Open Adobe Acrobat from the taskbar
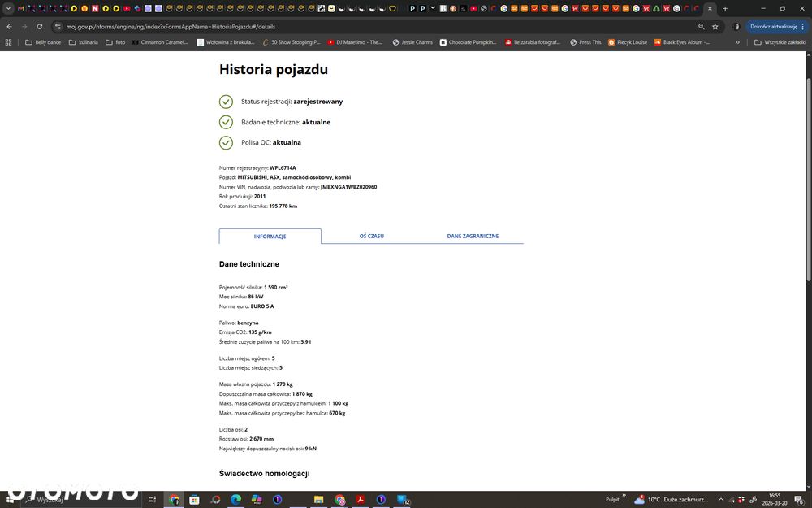This screenshot has height=508, width=812. (x=361, y=500)
